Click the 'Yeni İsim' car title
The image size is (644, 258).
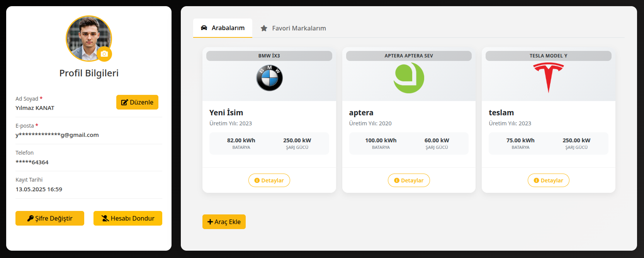226,113
